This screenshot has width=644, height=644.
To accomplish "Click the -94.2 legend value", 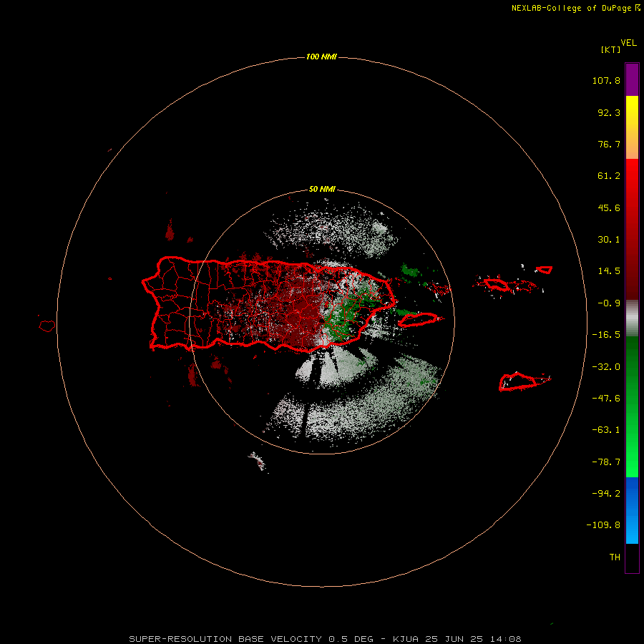I will (x=606, y=494).
